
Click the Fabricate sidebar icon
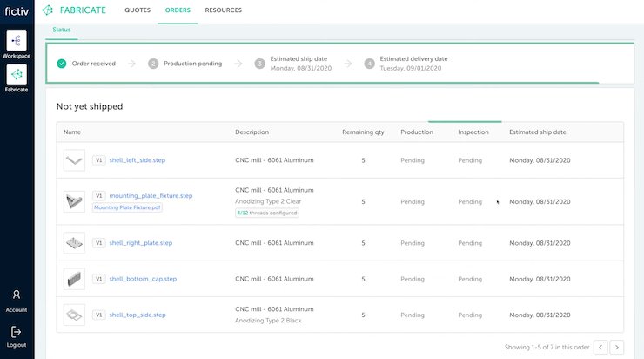[x=17, y=76]
